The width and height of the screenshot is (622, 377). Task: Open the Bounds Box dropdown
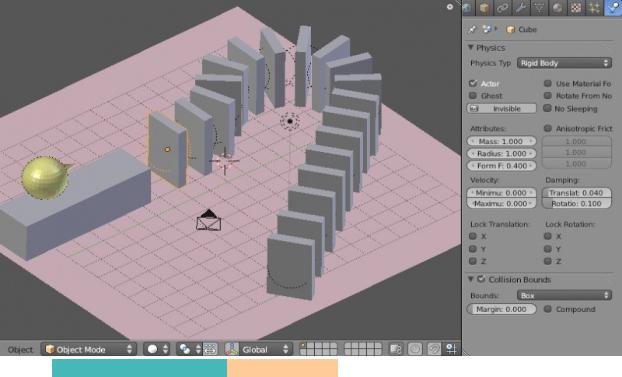(x=564, y=295)
